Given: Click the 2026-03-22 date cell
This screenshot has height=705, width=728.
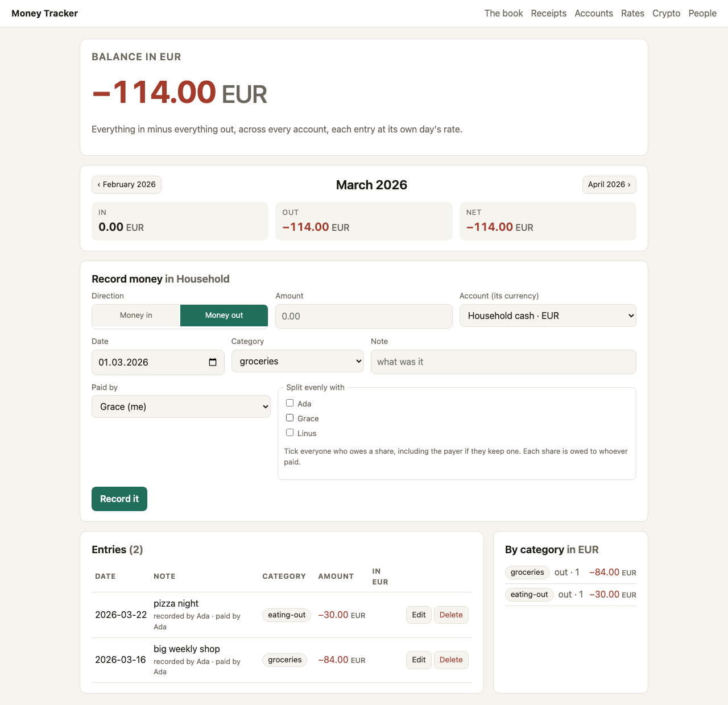Looking at the screenshot, I should pyautogui.click(x=121, y=615).
